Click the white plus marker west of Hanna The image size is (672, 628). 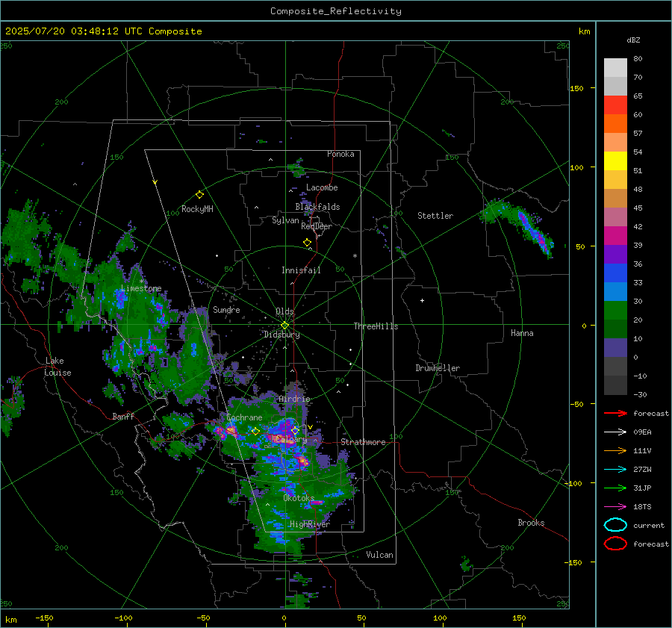[422, 300]
